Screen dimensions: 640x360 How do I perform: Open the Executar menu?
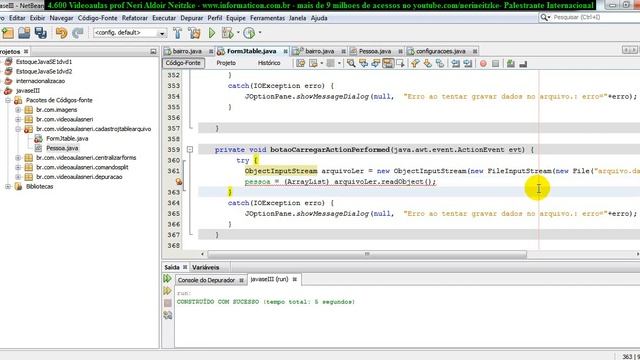[164, 18]
